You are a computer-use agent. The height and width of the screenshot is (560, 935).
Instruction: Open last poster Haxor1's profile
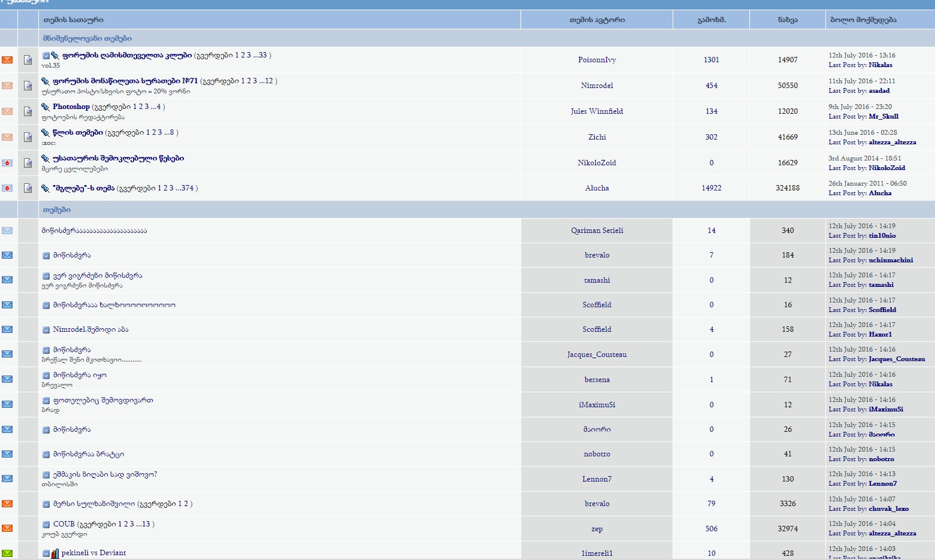(x=880, y=335)
